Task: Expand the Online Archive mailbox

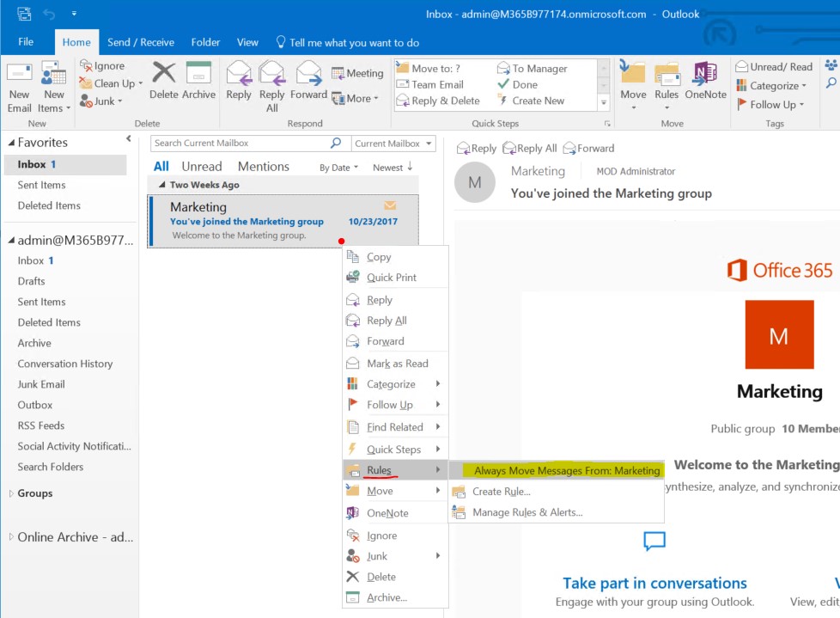Action: [10, 536]
